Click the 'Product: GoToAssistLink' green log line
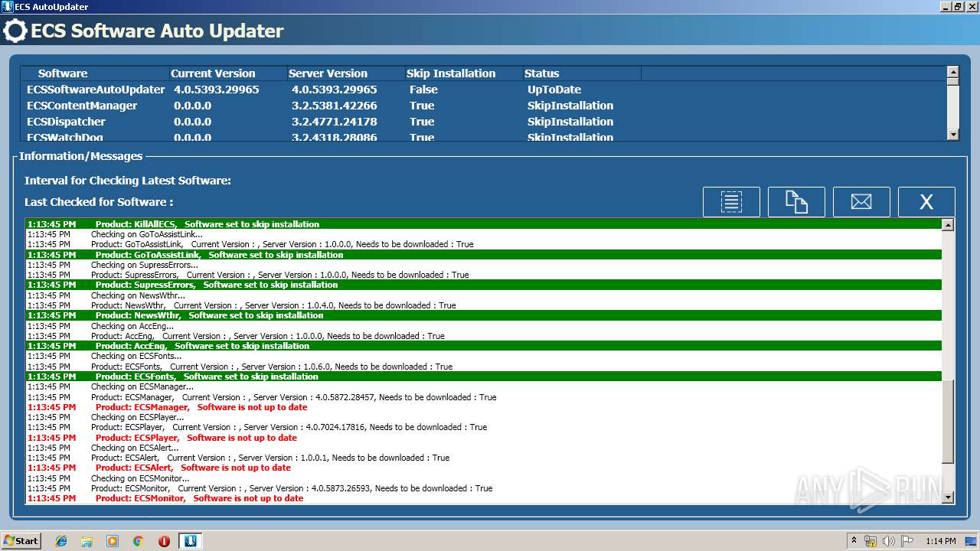The width and height of the screenshot is (980, 551). click(x=484, y=255)
